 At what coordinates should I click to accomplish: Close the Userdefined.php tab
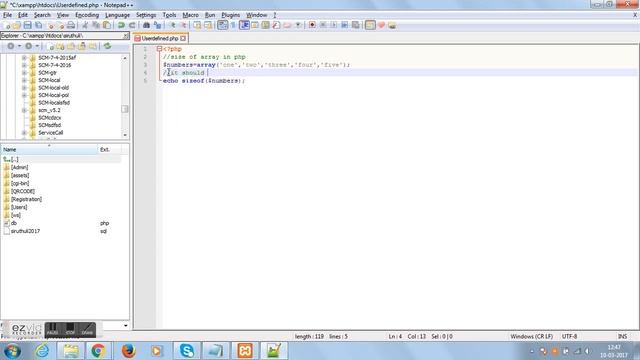pos(183,38)
